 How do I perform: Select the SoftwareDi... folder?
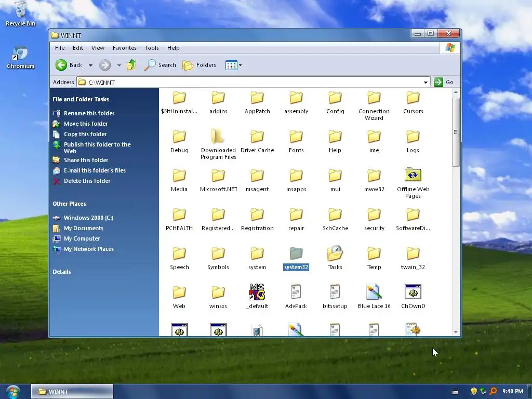pyautogui.click(x=413, y=219)
